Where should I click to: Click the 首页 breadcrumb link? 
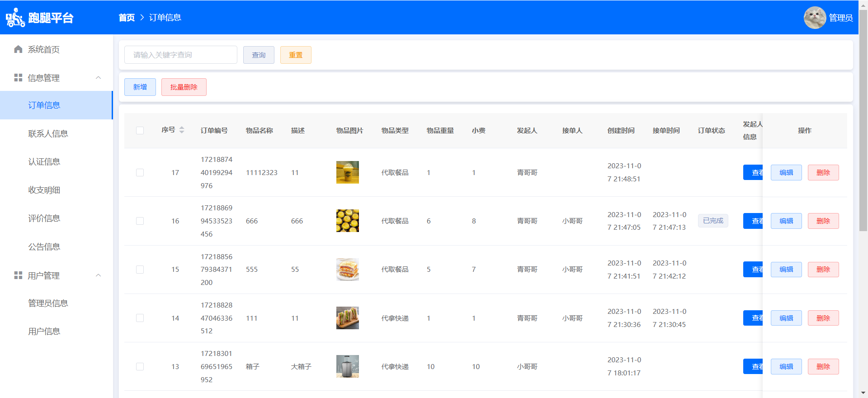tap(127, 18)
